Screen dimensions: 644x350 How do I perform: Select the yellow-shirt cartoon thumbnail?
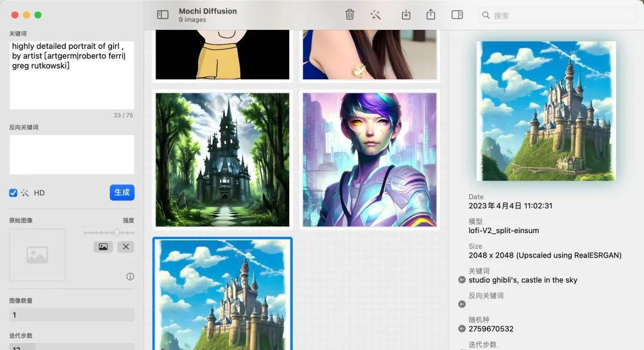click(222, 55)
